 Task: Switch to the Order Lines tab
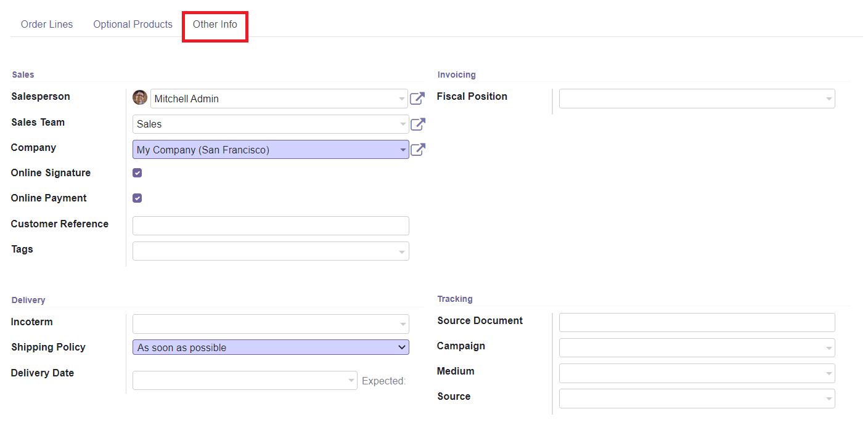click(x=47, y=24)
